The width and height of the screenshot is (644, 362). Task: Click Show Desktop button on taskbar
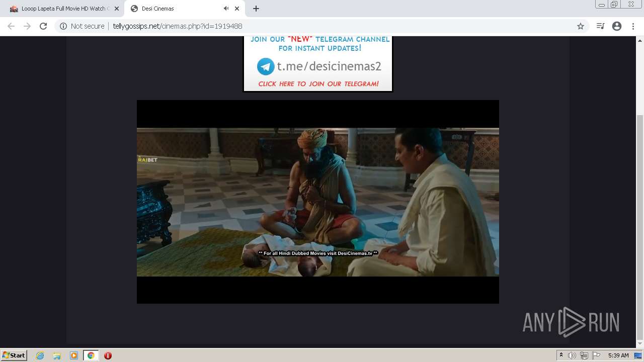pos(638,355)
